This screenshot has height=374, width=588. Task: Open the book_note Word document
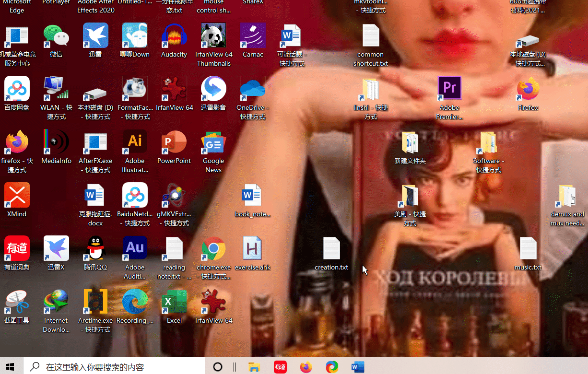click(253, 195)
